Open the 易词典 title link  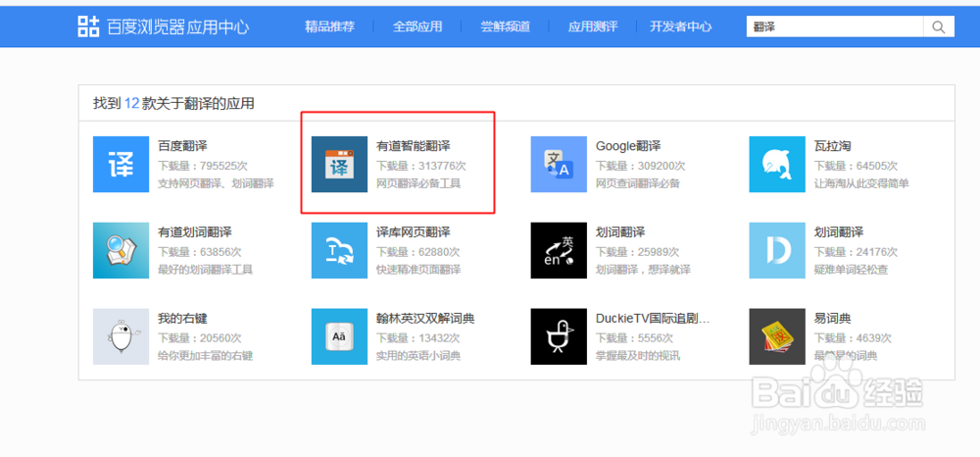pos(832,319)
